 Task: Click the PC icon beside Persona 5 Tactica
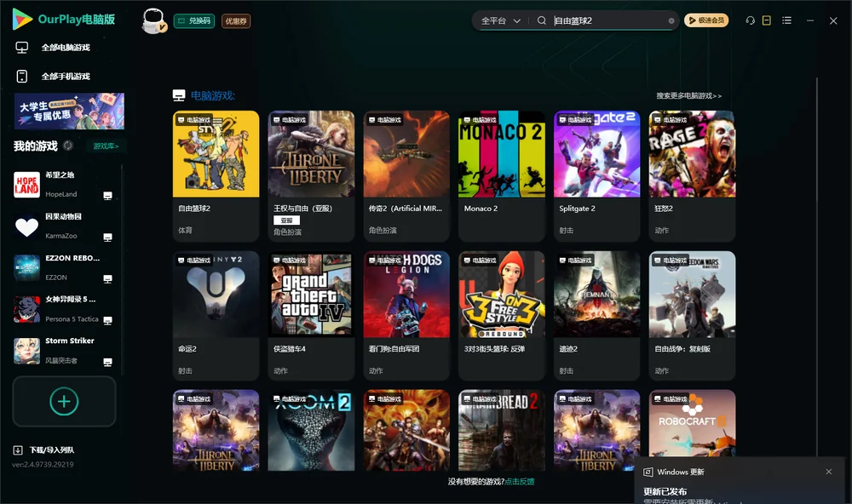(107, 320)
